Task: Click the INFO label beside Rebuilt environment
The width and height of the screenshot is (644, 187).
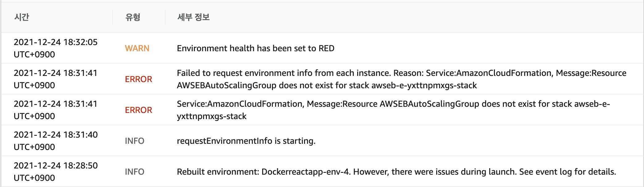Action: click(135, 172)
